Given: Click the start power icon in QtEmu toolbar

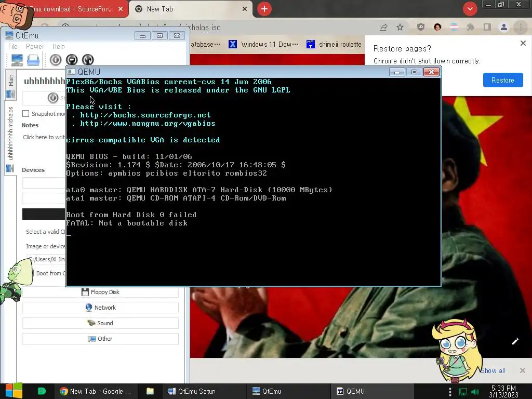Looking at the screenshot, I should click(56, 60).
